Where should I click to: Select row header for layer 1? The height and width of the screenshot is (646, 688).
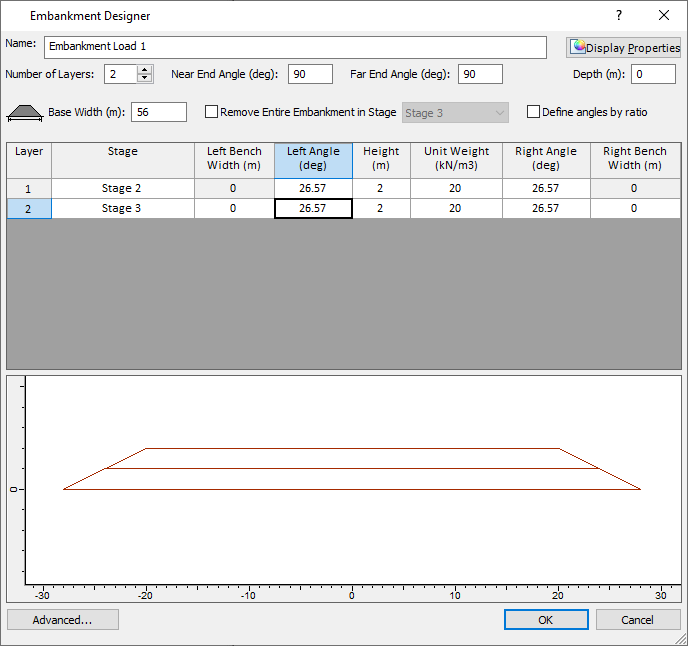(29, 188)
